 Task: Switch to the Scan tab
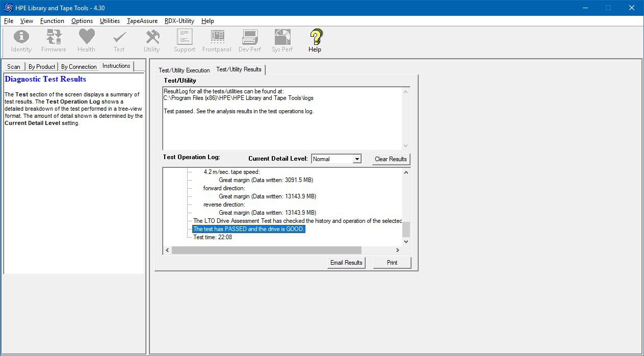pyautogui.click(x=14, y=67)
